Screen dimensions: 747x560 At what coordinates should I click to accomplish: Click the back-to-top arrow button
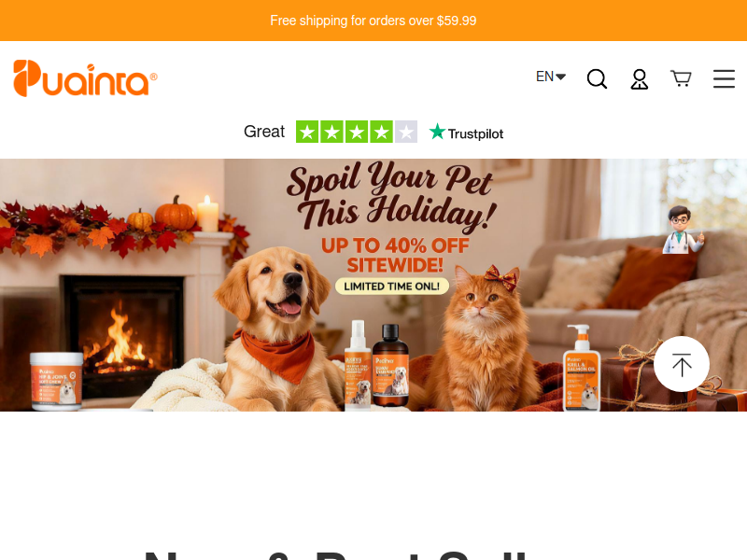coord(682,364)
